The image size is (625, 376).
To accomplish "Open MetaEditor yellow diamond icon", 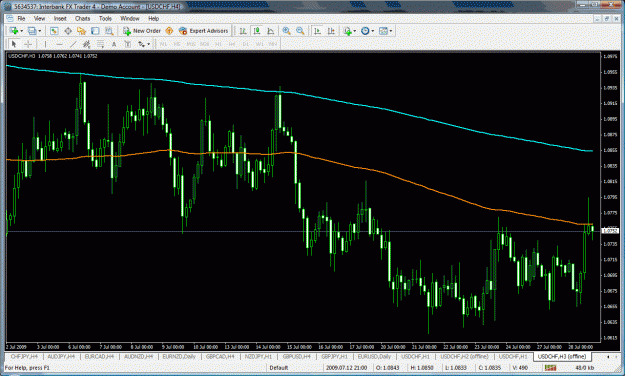I will pos(169,31).
